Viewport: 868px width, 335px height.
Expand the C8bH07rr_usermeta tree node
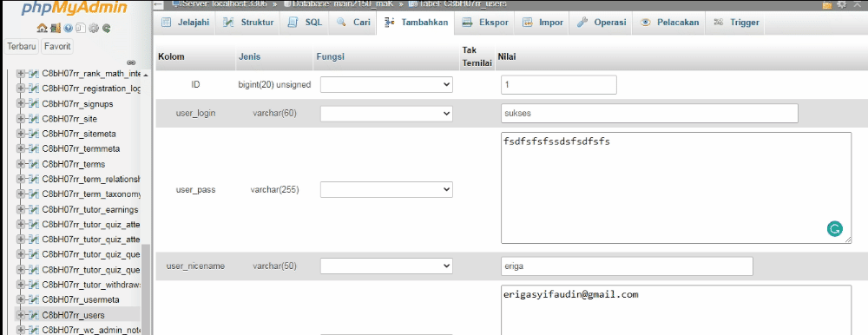21,299
